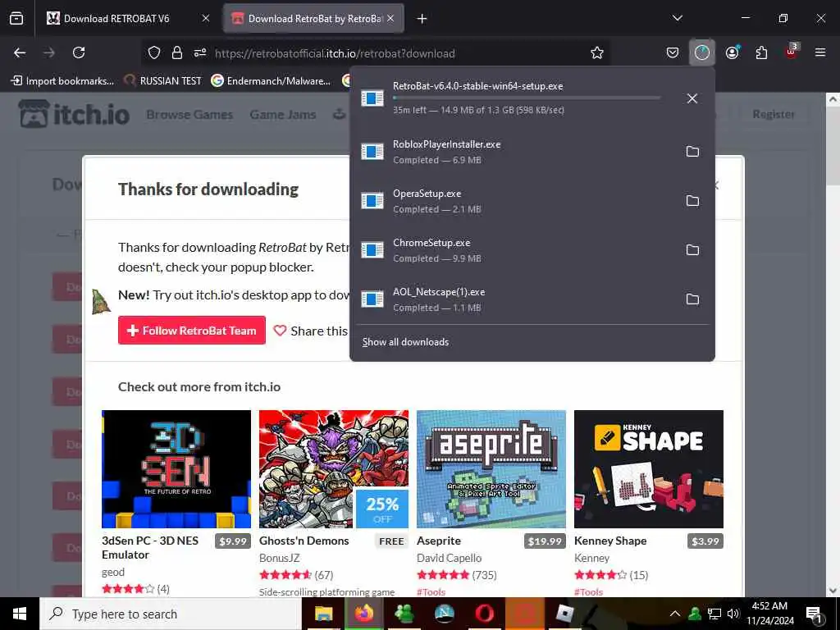Show AOL_Netscape(1).exe in folder
The width and height of the screenshot is (840, 630).
coord(692,299)
